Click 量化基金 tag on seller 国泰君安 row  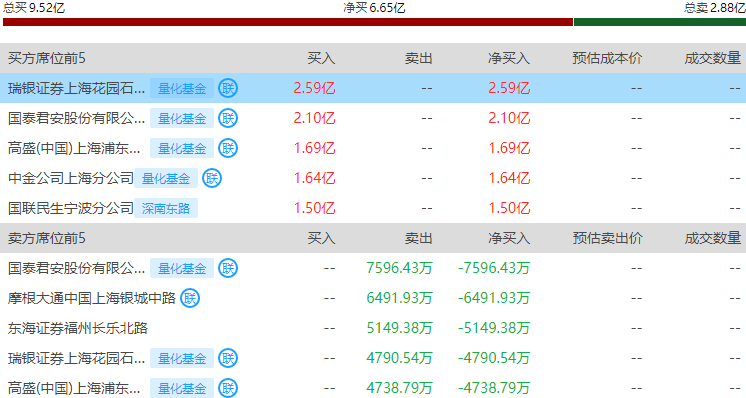[182, 268]
